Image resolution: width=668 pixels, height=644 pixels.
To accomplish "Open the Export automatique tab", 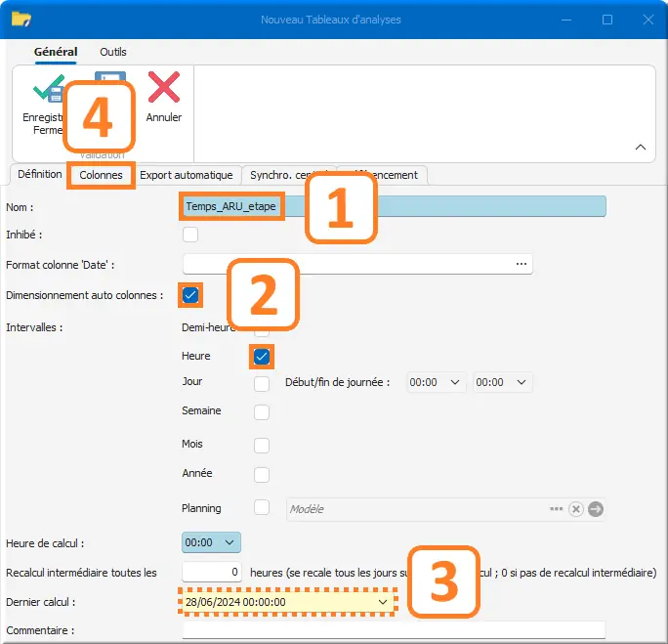I will 187,175.
